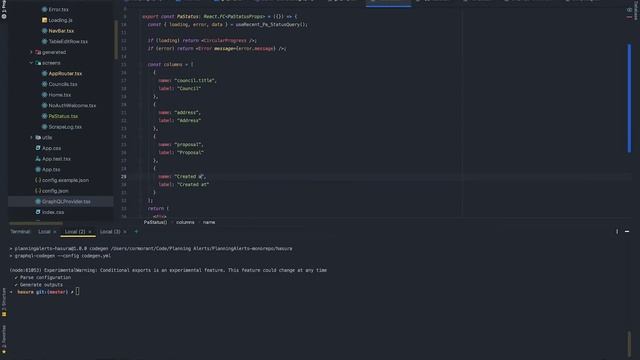The image size is (640, 360).
Task: Open index.css in the project tree
Action: [53, 212]
